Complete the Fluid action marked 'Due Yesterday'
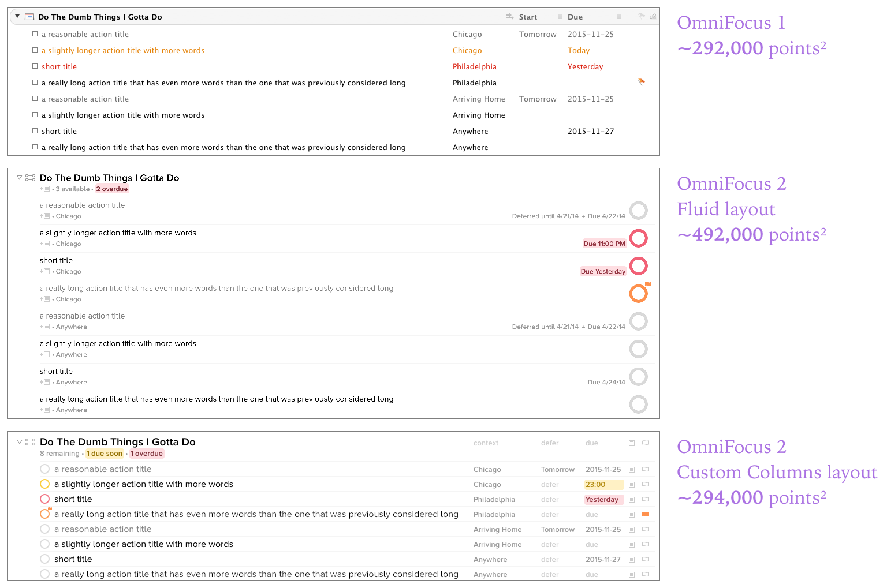This screenshot has height=588, width=887. pyautogui.click(x=638, y=266)
